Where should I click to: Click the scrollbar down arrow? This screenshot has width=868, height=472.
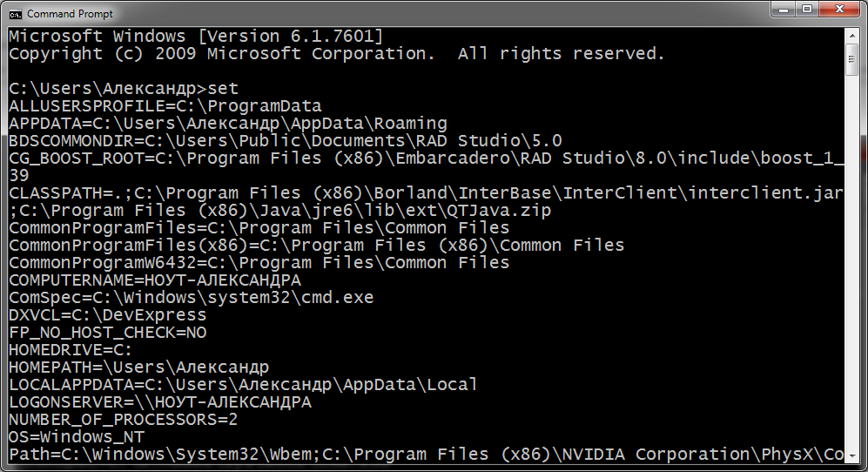pyautogui.click(x=852, y=456)
